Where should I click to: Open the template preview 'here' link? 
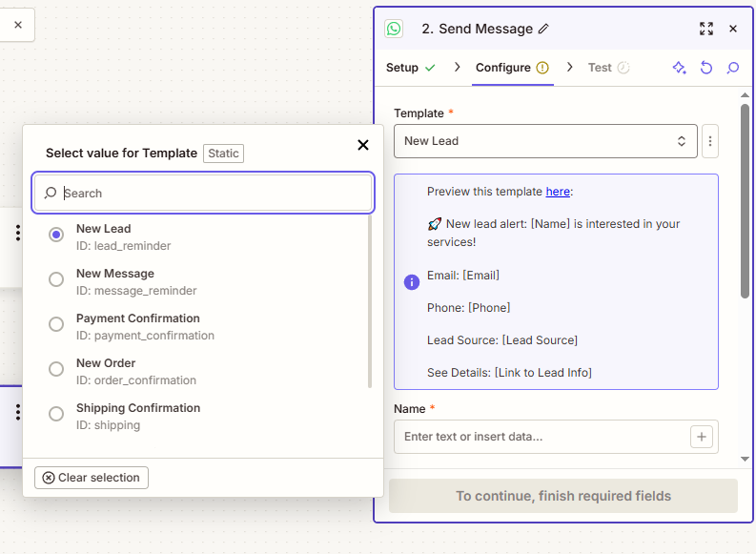pyautogui.click(x=558, y=192)
